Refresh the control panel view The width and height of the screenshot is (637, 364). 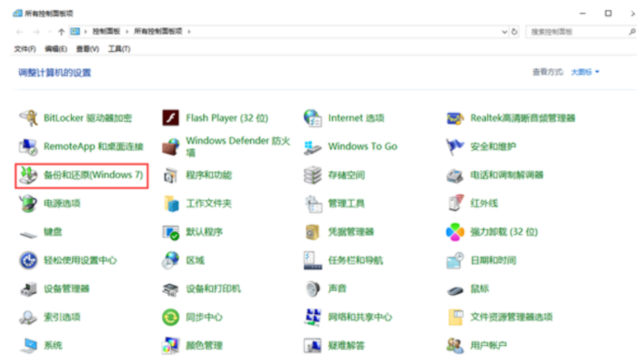[514, 32]
